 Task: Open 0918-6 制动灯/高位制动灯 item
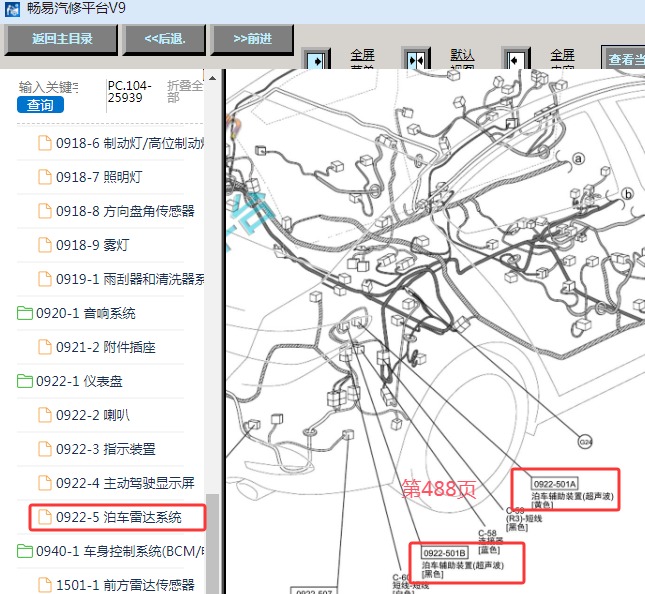(x=130, y=143)
